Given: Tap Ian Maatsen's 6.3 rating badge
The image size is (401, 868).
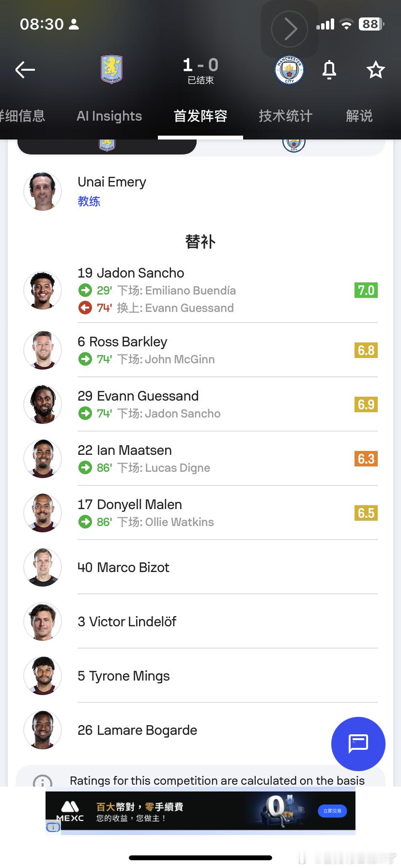Looking at the screenshot, I should tap(366, 459).
